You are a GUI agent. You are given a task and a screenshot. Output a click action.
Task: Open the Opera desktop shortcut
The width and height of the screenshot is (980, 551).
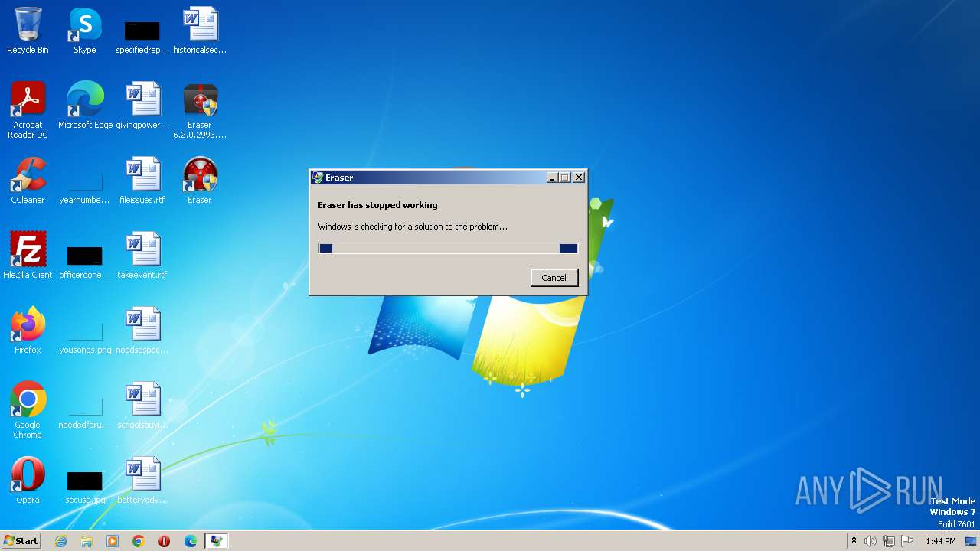pos(28,481)
